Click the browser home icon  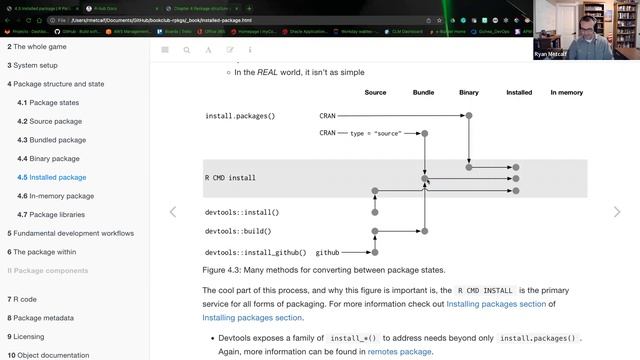(x=39, y=20)
